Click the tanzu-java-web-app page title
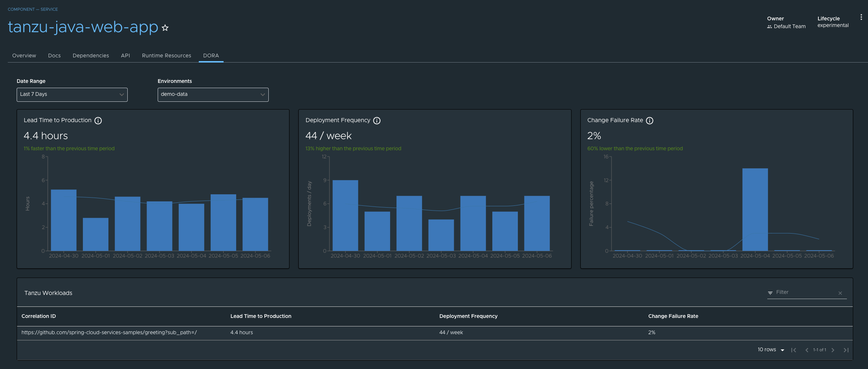 click(x=83, y=27)
